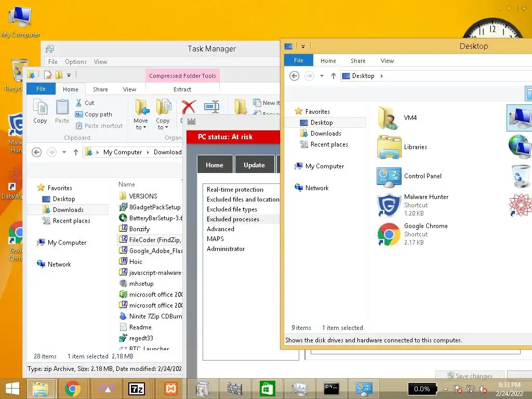This screenshot has width=532, height=399.
Task: Expand Desktop breadcrumb arrow in address bar
Action: 382,76
